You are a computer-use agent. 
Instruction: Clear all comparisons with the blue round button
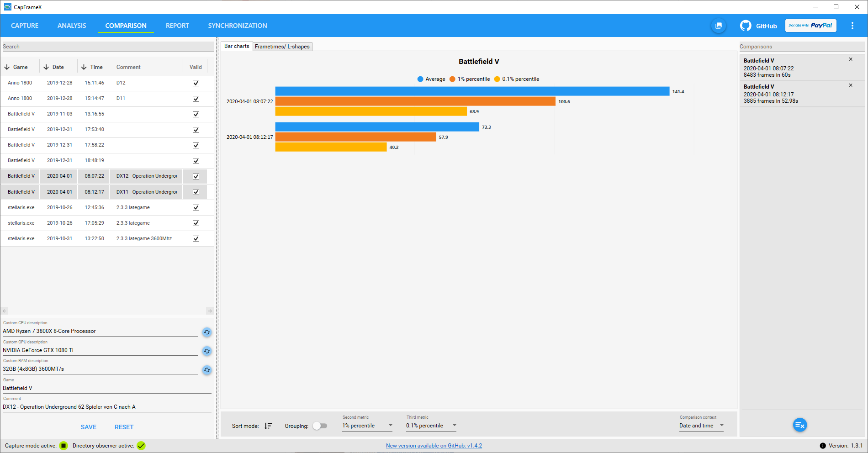[x=800, y=425]
